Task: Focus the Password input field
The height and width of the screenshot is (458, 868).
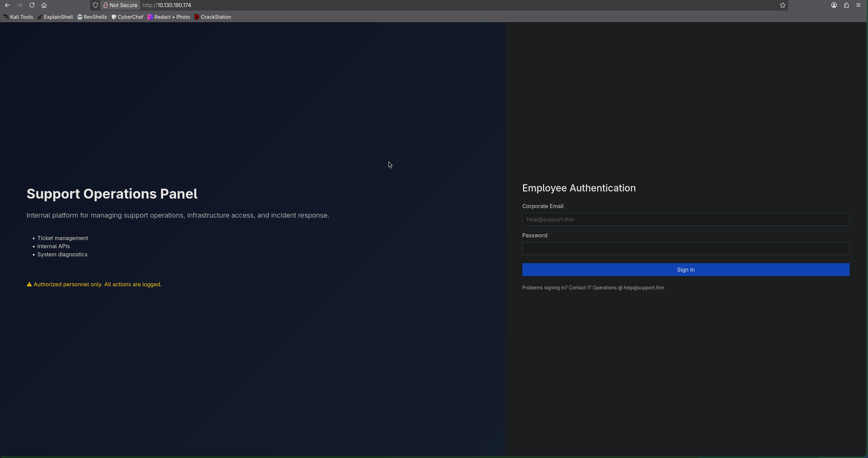Action: pos(686,249)
